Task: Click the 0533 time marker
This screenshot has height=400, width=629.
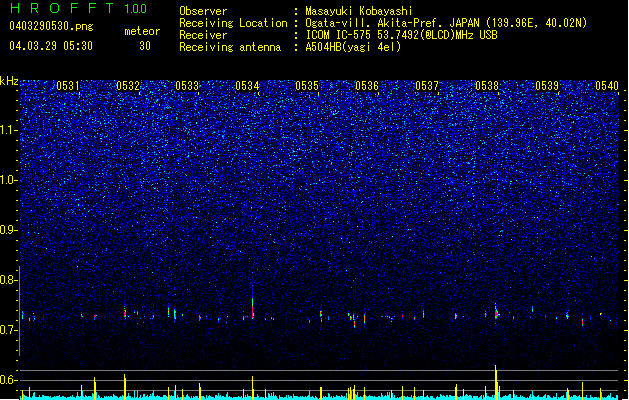Action: point(187,86)
